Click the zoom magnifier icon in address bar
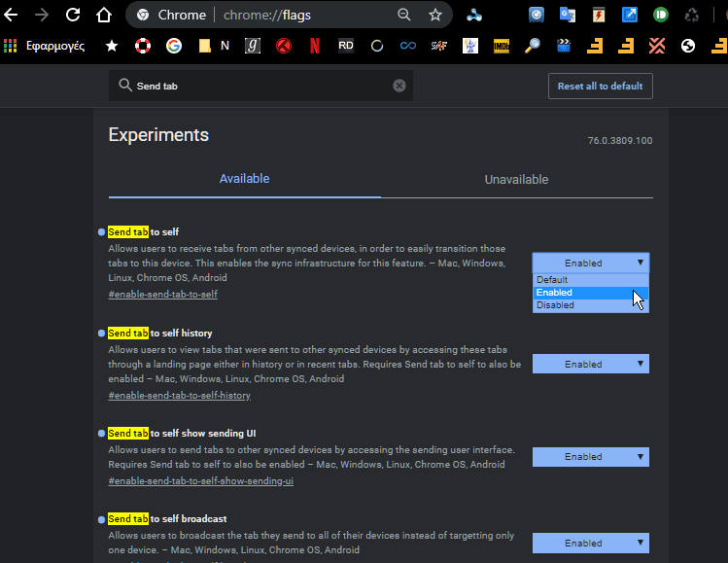728x563 pixels. click(404, 15)
